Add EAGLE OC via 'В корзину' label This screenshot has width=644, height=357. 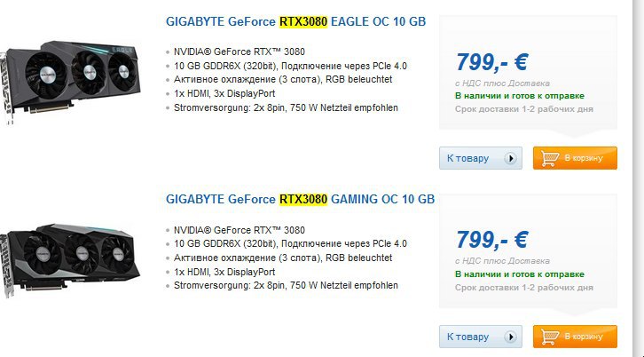pyautogui.click(x=585, y=159)
